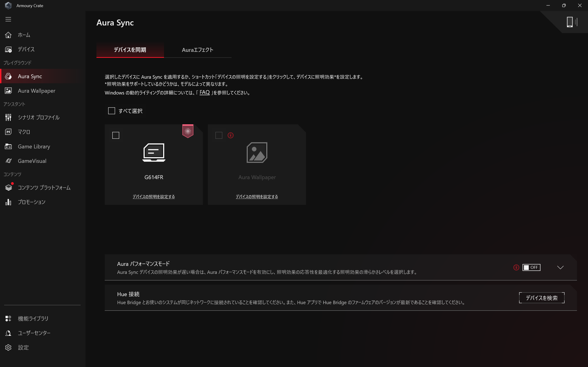
Task: Open GameVisual from sidebar
Action: click(32, 161)
